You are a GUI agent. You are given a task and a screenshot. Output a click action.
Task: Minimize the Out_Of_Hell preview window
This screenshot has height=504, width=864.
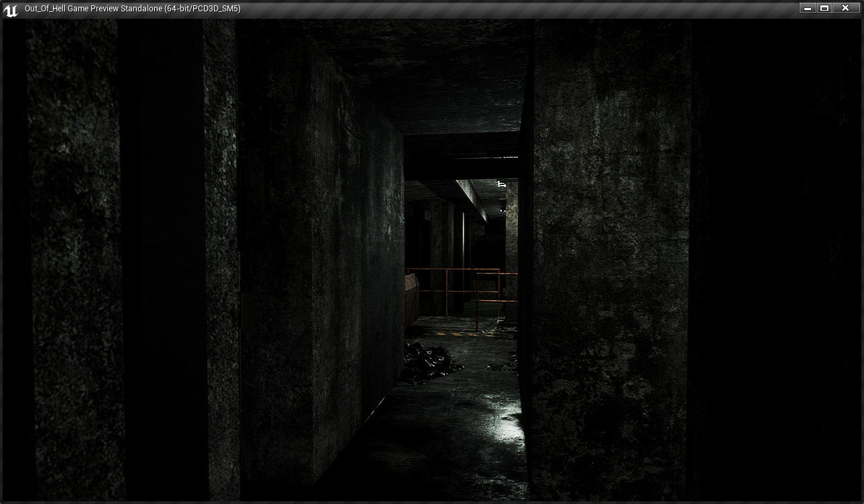(x=808, y=8)
